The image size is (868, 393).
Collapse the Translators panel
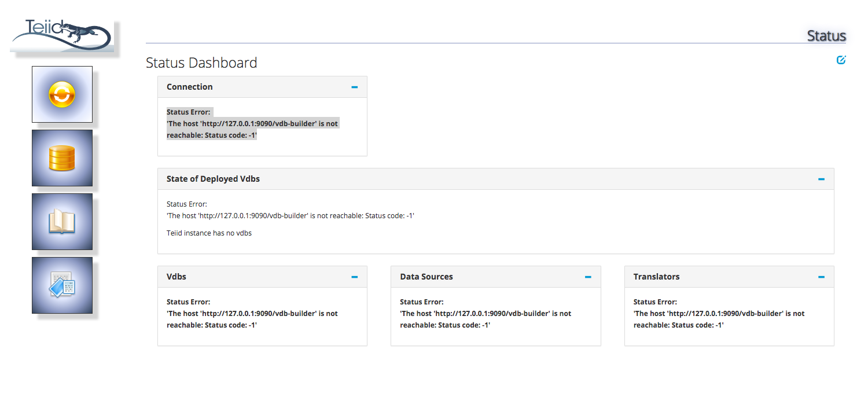pyautogui.click(x=821, y=277)
